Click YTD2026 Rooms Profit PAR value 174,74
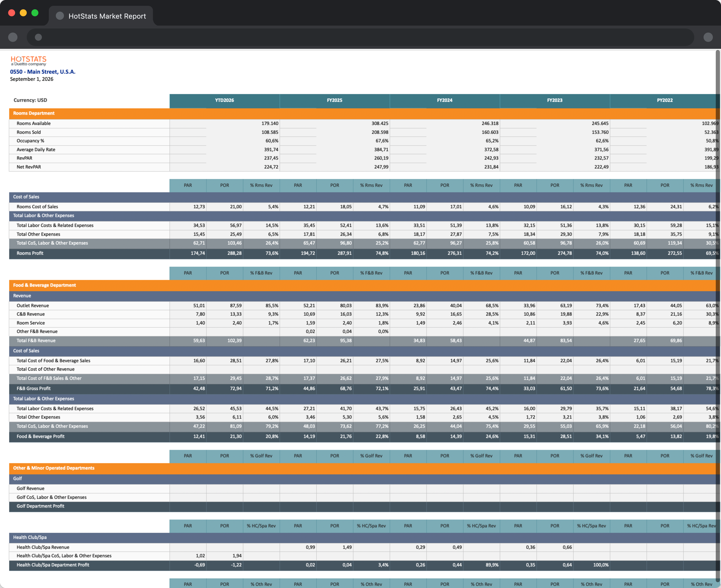This screenshot has width=721, height=588. point(198,253)
